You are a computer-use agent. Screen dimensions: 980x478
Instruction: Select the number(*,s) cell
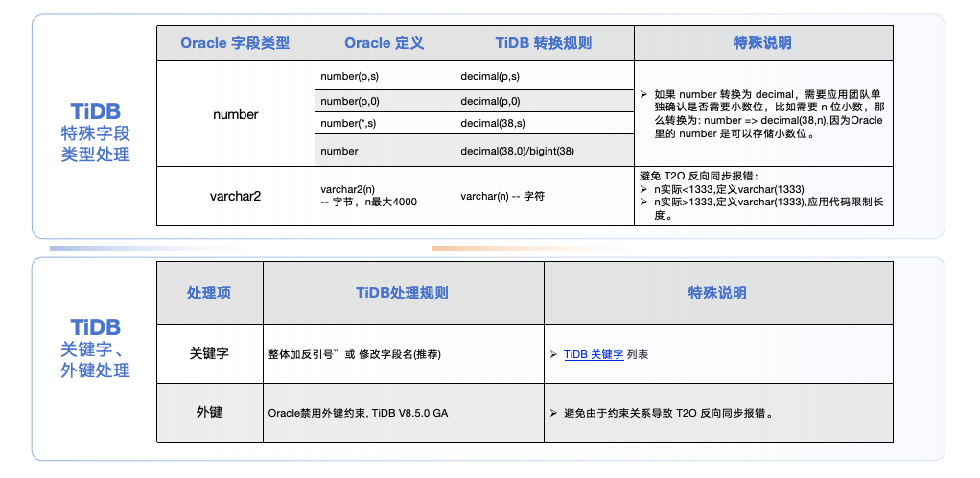pos(384,123)
